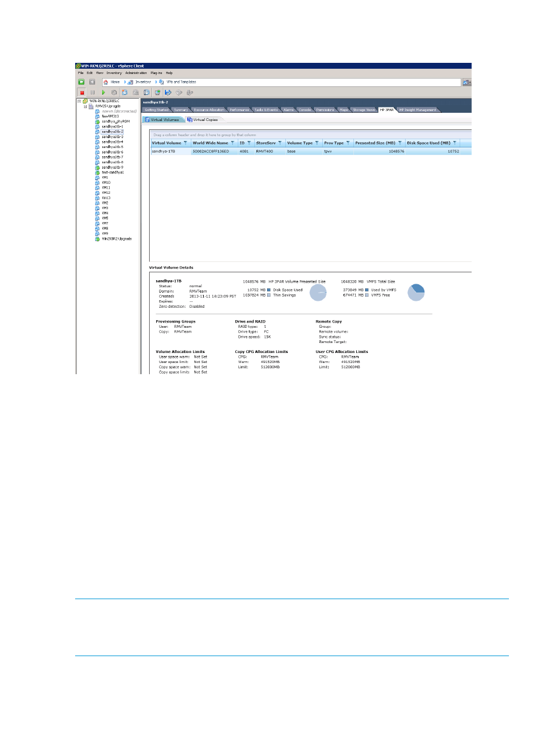Open the Virtual Volume column filter
The width and height of the screenshot is (560, 746).
pyautogui.click(x=185, y=143)
